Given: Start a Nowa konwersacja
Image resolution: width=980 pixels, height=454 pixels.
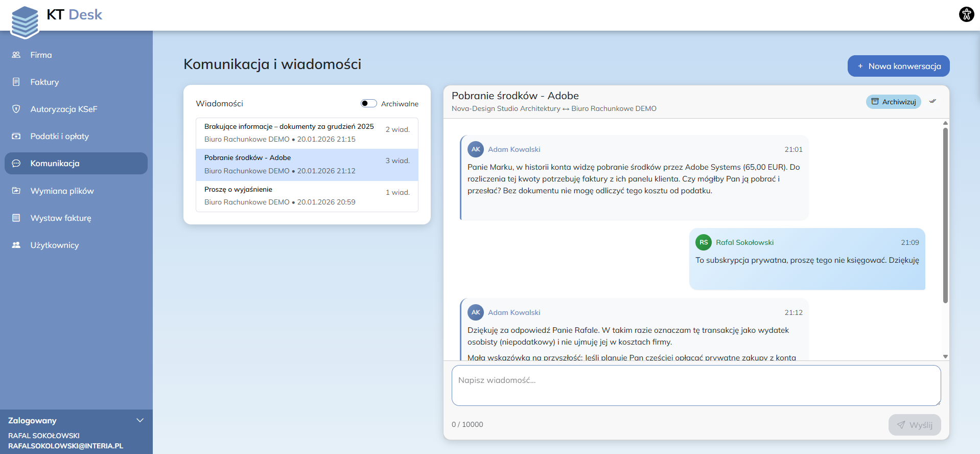Looking at the screenshot, I should pyautogui.click(x=898, y=66).
